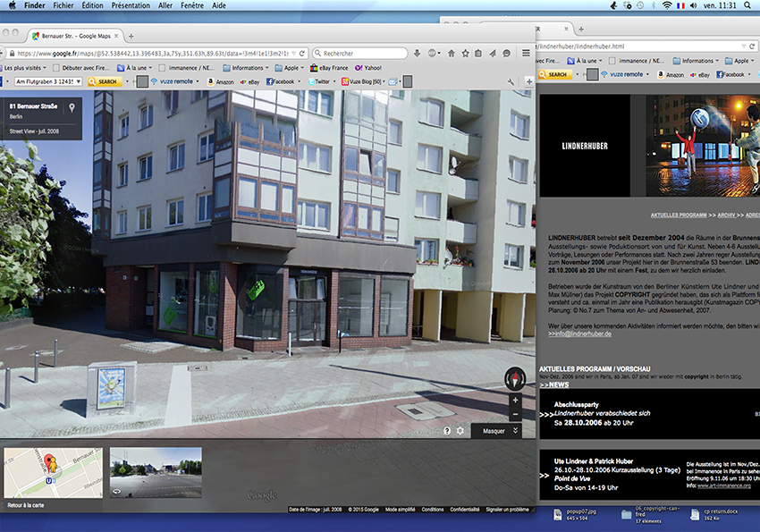Open the Yahoo! bookmark
The image size is (760, 532).
click(368, 68)
